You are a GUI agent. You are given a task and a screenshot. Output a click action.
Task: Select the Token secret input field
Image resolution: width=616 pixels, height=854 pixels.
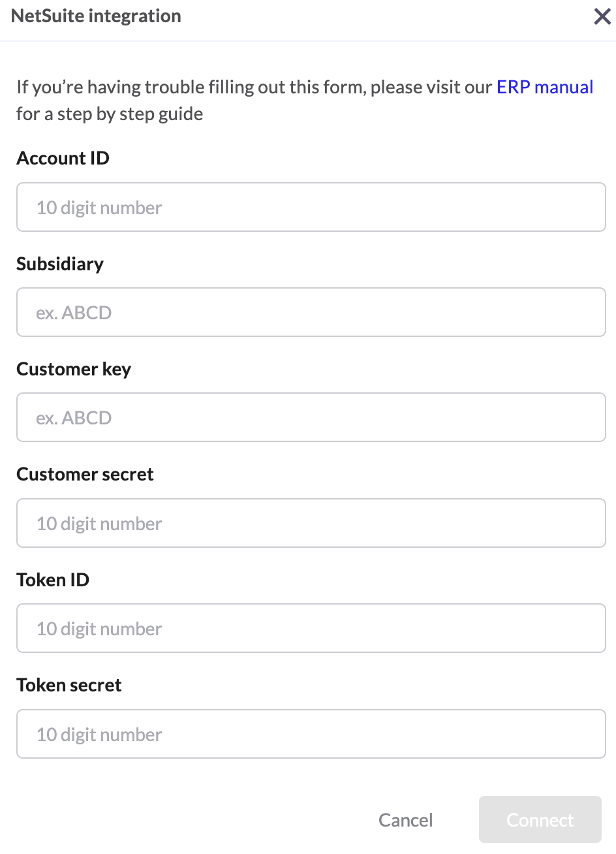tap(311, 735)
